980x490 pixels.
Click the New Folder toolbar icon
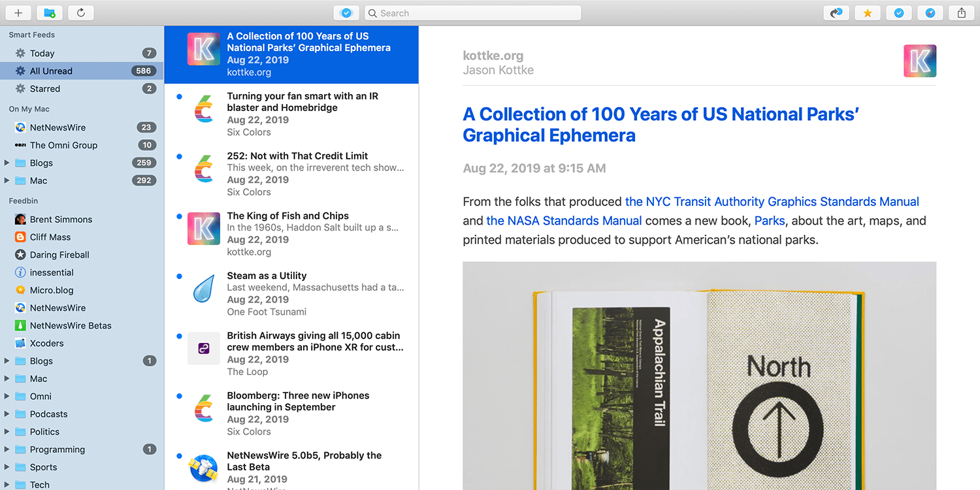pos(50,12)
